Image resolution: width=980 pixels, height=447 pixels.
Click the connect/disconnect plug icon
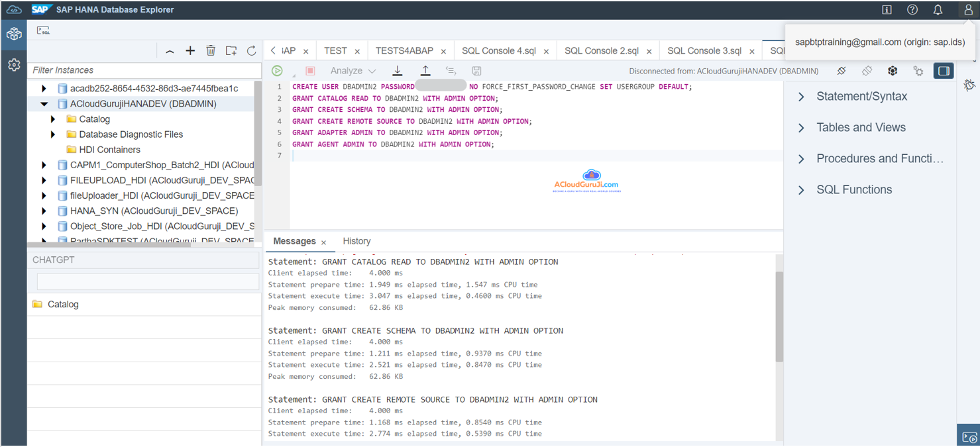[842, 71]
